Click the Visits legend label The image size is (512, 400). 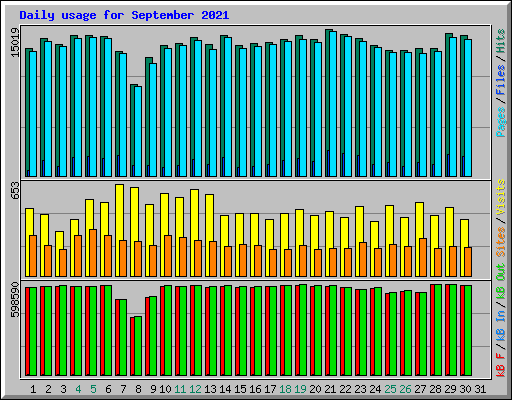point(501,197)
